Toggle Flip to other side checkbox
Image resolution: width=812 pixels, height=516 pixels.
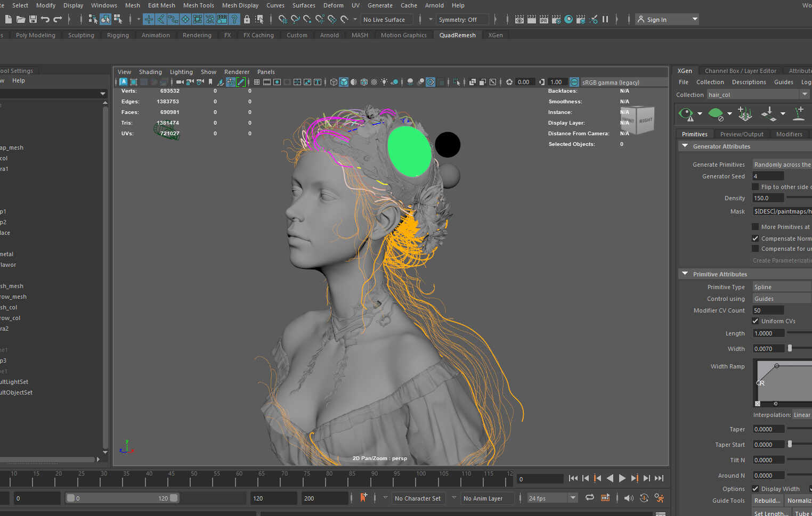click(x=755, y=187)
